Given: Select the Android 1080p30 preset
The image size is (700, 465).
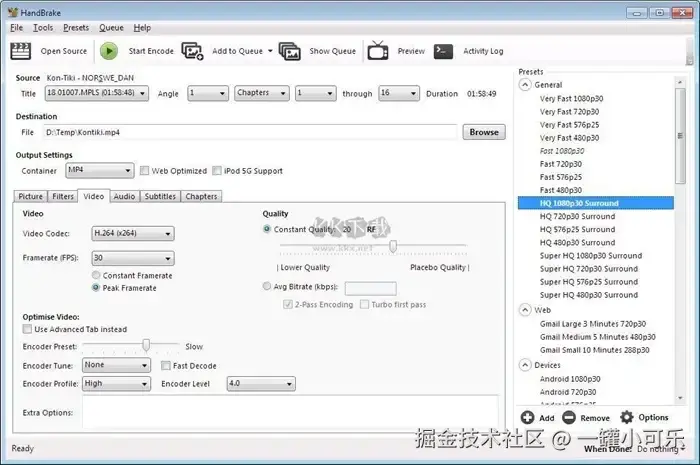Looking at the screenshot, I should 570,379.
